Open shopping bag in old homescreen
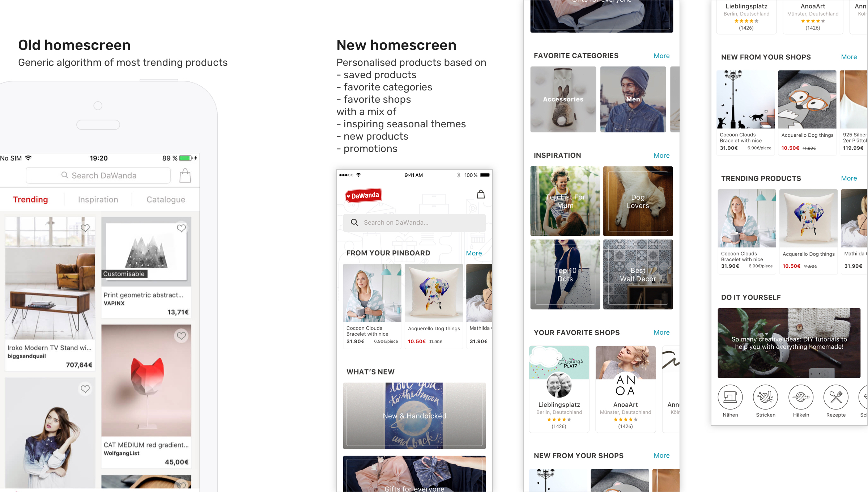The height and width of the screenshot is (492, 868). (x=185, y=175)
